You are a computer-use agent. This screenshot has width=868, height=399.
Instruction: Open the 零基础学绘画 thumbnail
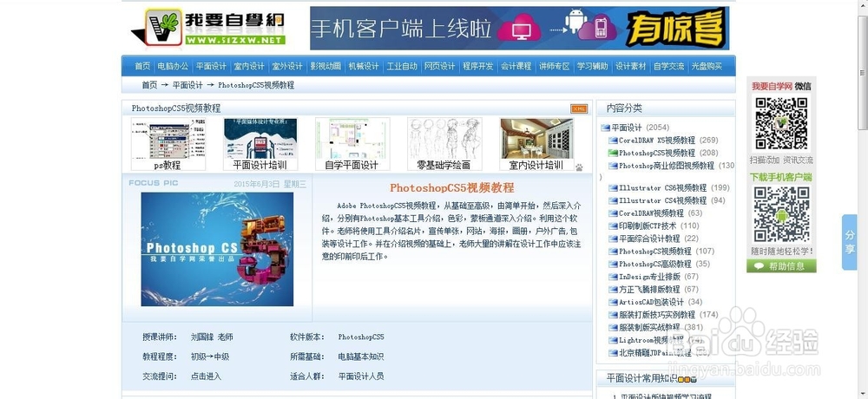[x=444, y=144]
